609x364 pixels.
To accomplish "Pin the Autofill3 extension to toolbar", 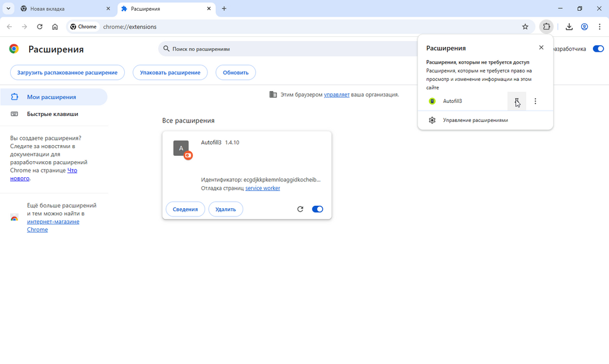I will [517, 101].
